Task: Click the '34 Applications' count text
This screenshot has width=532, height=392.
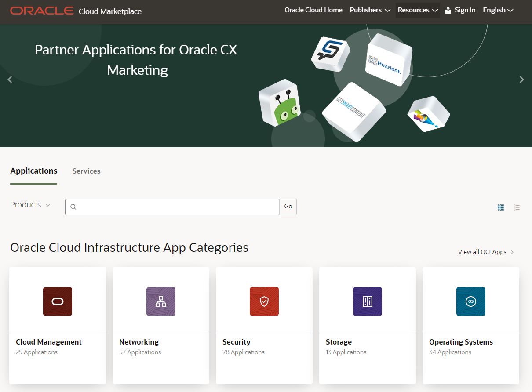Action: click(450, 352)
